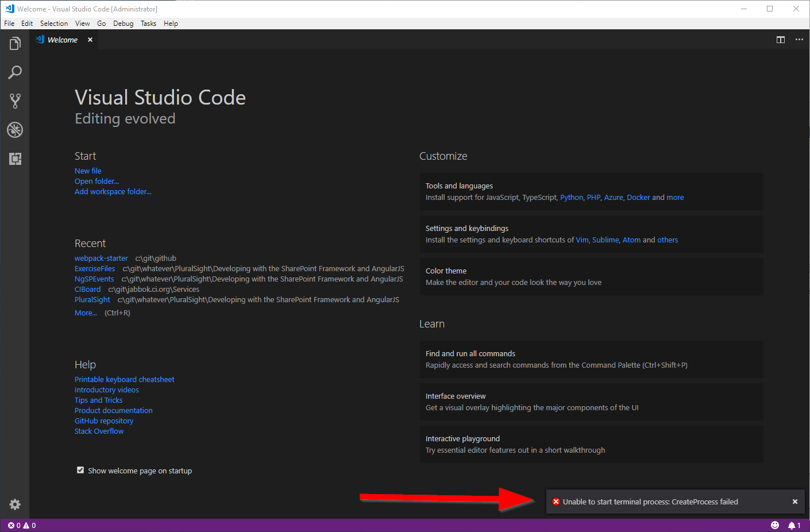Click the Tools and languages card heading
810x532 pixels.
pos(459,186)
